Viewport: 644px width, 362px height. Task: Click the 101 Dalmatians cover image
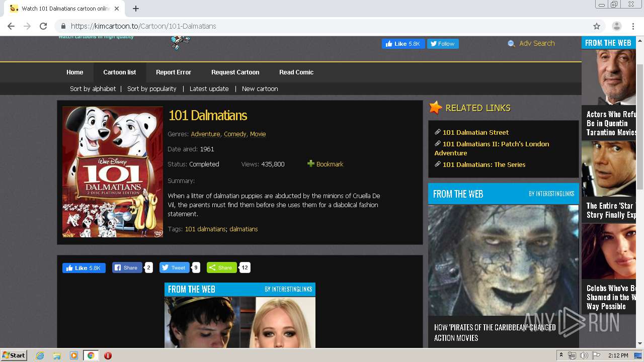pos(113,172)
